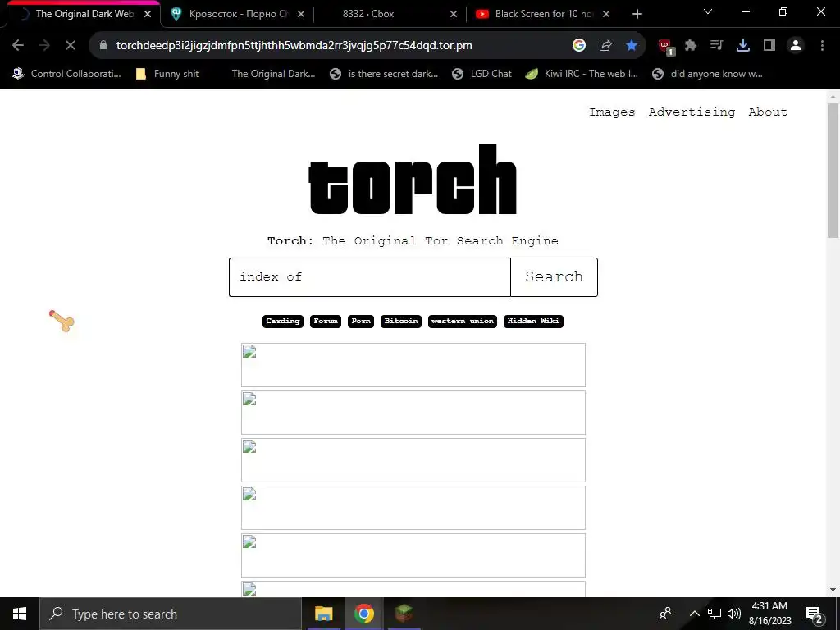The width and height of the screenshot is (840, 630).
Task: Click the scrollbar down arrow
Action: tap(833, 590)
